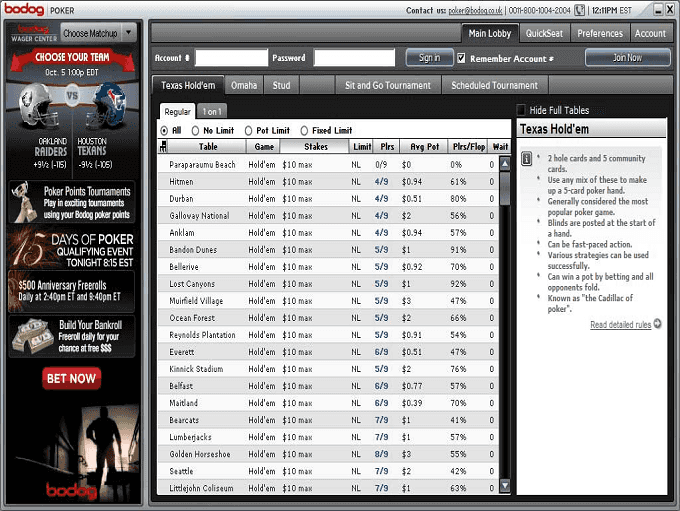Click the info icon in Texas Hold'em panel
This screenshot has width=680, height=511.
point(526,159)
